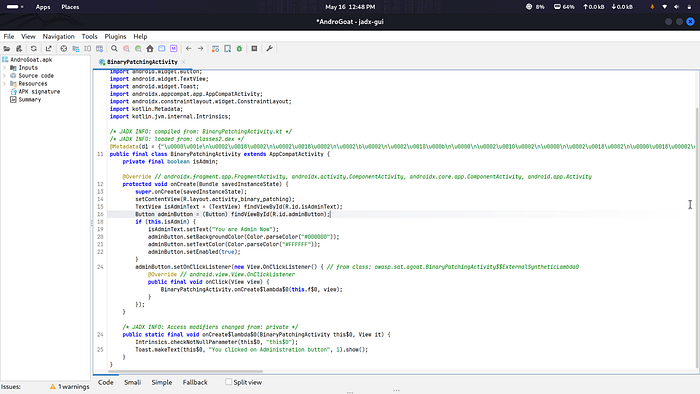Click the 'if (this.isAdmin) {' code line
The image size is (700, 394).
coord(165,222)
